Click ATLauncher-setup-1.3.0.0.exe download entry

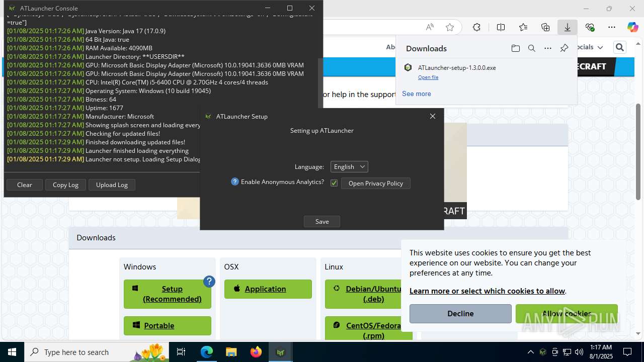click(x=486, y=72)
